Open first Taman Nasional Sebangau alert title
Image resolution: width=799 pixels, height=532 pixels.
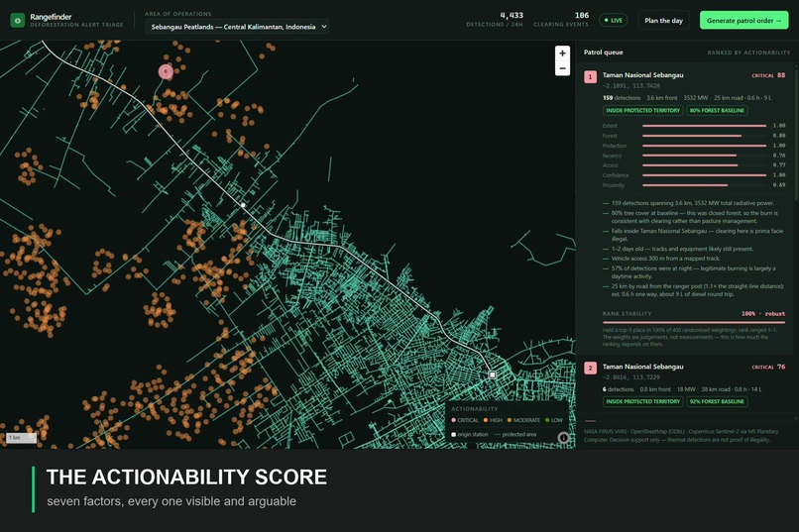coord(642,75)
